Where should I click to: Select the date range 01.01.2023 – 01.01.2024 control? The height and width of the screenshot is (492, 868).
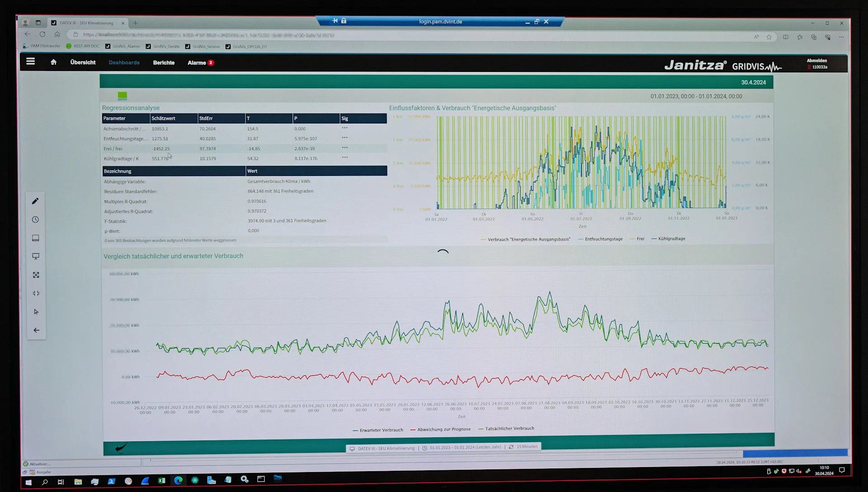pyautogui.click(x=465, y=446)
